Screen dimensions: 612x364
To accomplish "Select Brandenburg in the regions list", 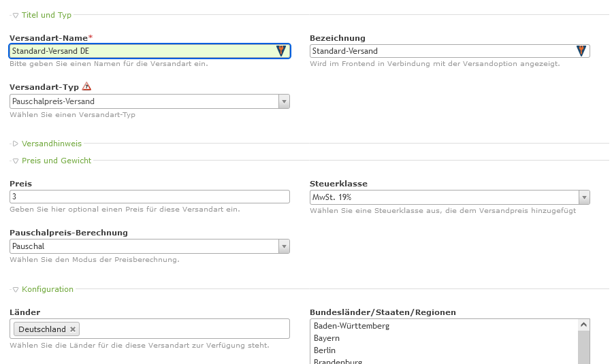I will [338, 361].
